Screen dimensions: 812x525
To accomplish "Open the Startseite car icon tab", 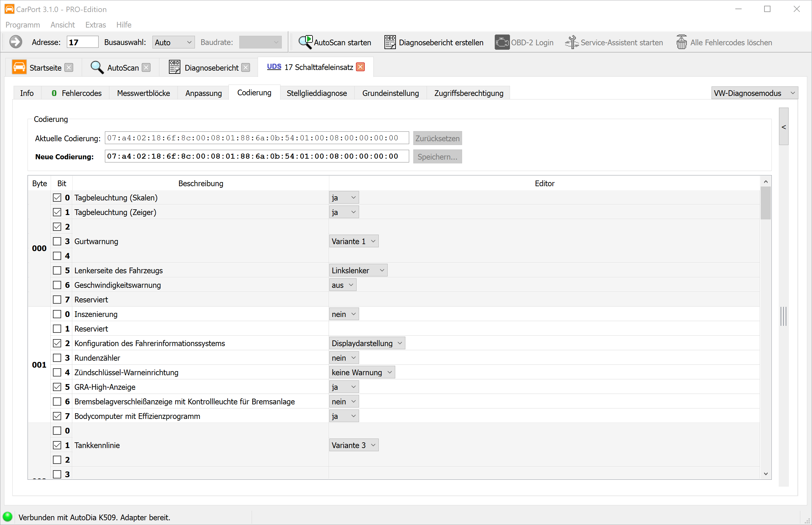I will (x=19, y=67).
